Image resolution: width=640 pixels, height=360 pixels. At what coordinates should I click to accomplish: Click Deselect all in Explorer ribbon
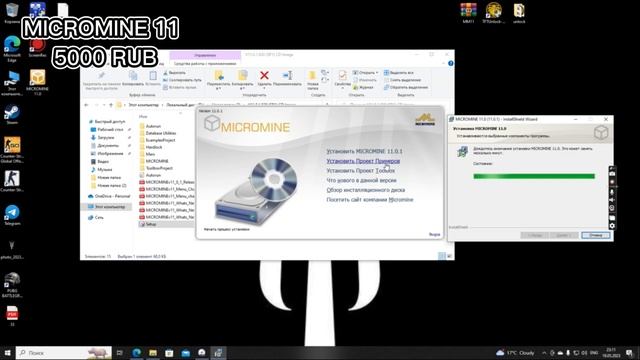pyautogui.click(x=402, y=80)
